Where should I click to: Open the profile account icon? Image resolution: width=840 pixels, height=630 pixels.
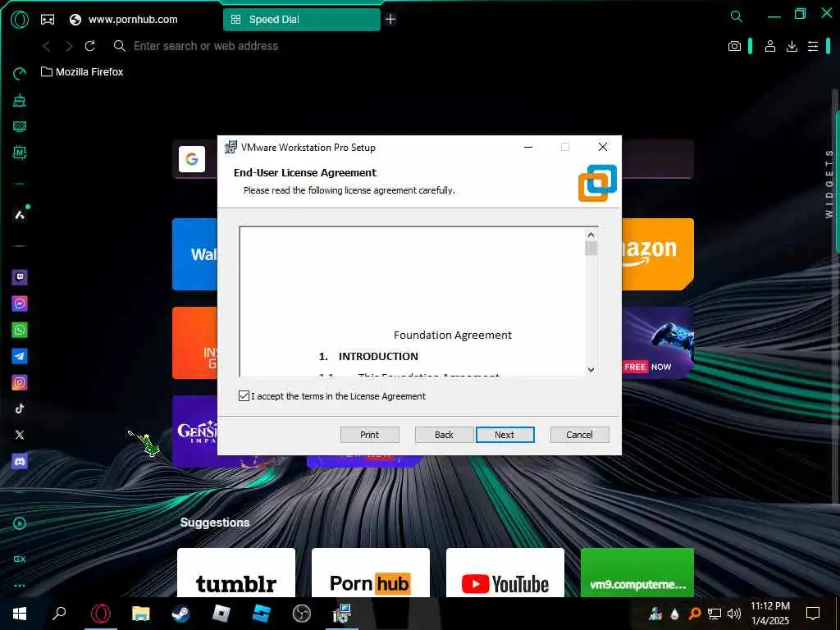pyautogui.click(x=769, y=46)
